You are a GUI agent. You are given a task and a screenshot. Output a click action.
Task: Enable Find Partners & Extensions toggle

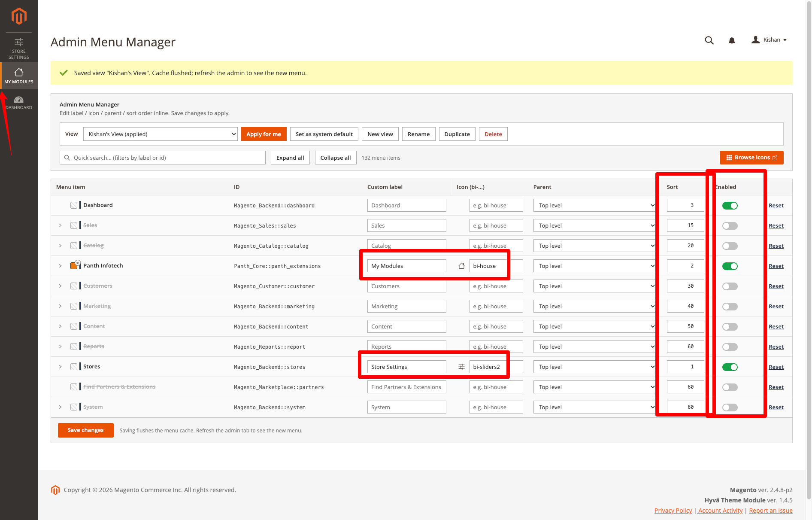(730, 387)
